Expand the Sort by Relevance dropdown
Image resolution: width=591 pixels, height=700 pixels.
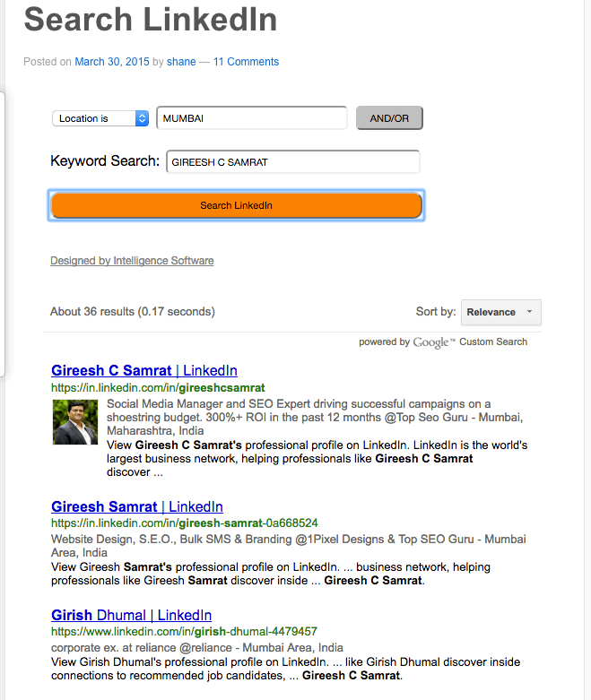click(500, 312)
